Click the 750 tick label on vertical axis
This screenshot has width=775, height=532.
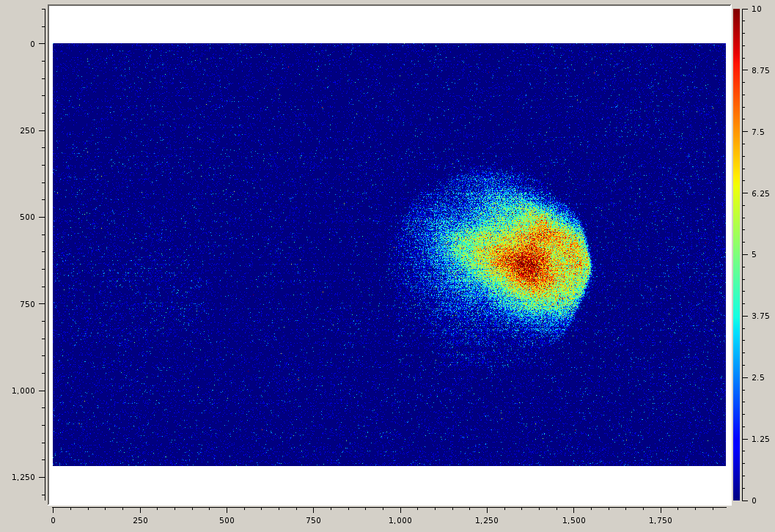(x=27, y=304)
